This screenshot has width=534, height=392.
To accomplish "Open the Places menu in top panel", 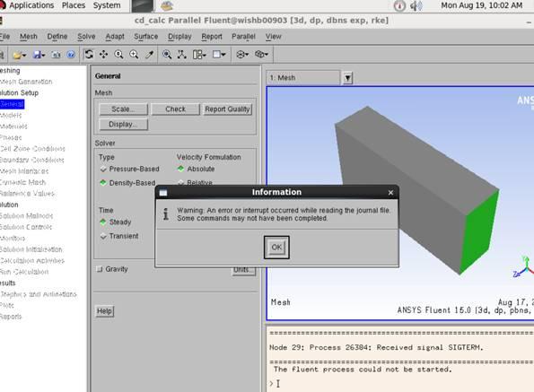I will 74,5.
